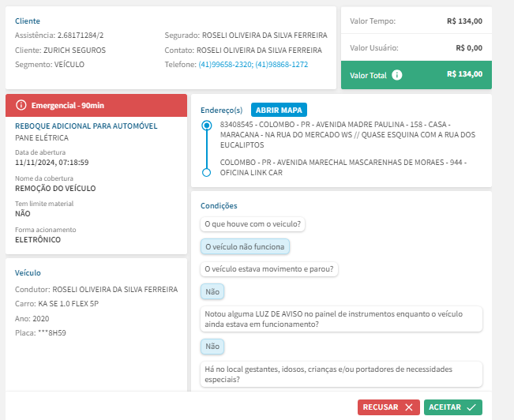Call phone number (41)98868-1272

(282, 64)
